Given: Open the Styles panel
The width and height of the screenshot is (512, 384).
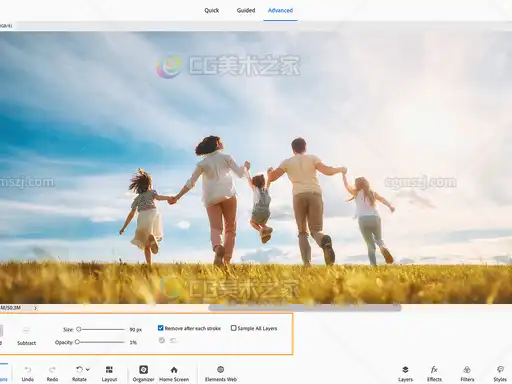Looking at the screenshot, I should [500, 374].
